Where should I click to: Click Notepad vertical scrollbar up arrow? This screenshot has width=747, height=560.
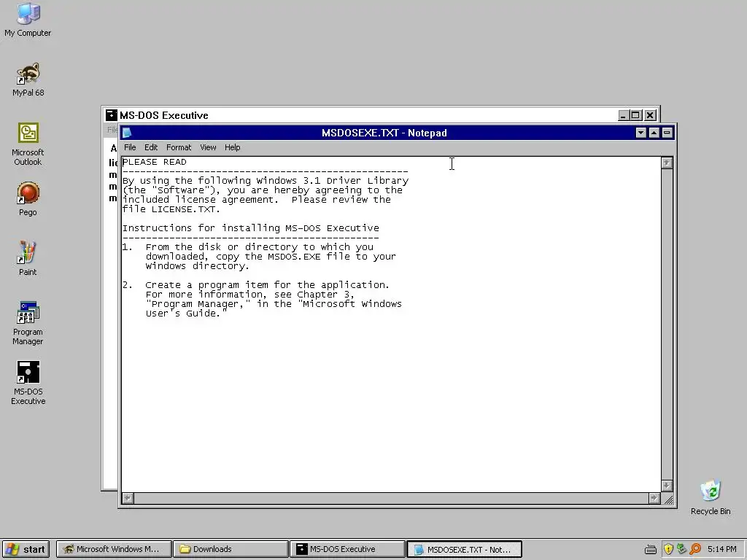(x=667, y=163)
